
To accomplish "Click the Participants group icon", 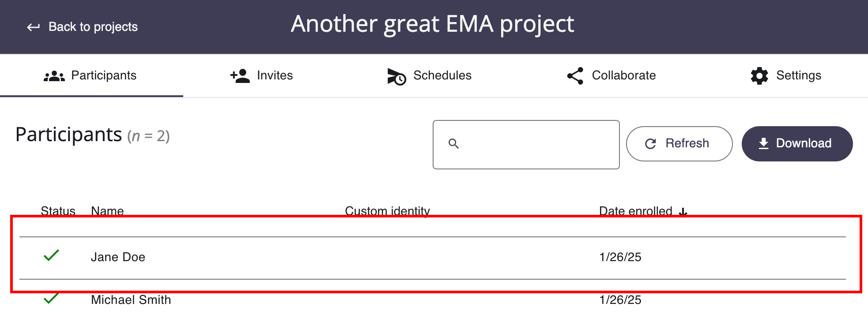I will [x=54, y=76].
